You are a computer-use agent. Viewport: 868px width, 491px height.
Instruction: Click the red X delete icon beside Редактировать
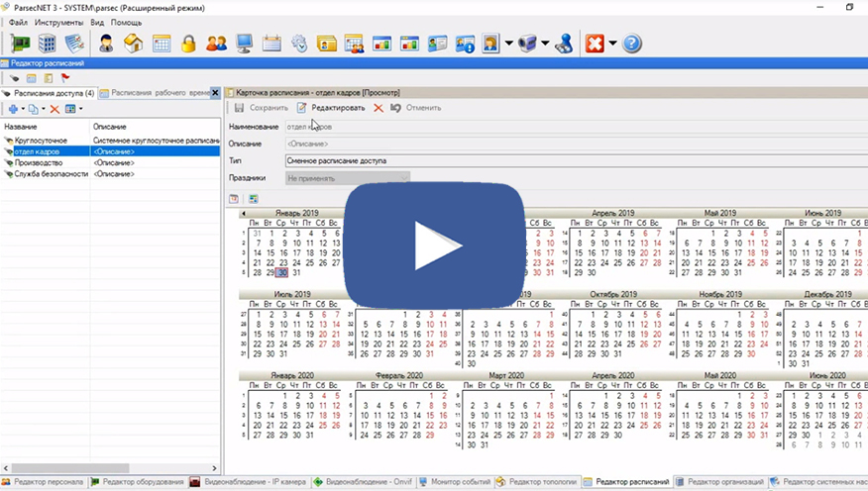tap(379, 108)
